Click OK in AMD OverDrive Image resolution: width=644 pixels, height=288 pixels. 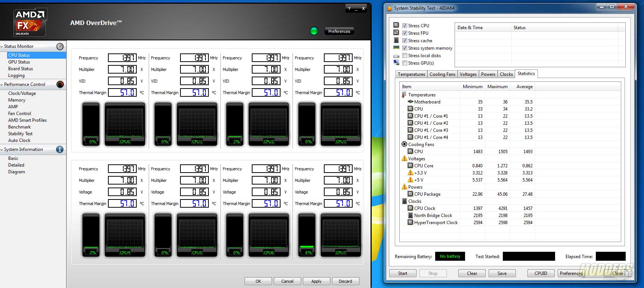(x=258, y=281)
